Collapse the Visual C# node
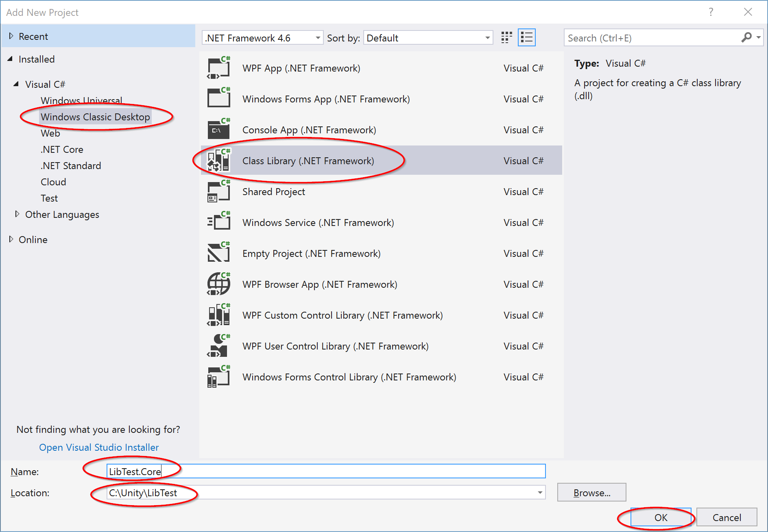This screenshot has height=532, width=768. [16, 84]
